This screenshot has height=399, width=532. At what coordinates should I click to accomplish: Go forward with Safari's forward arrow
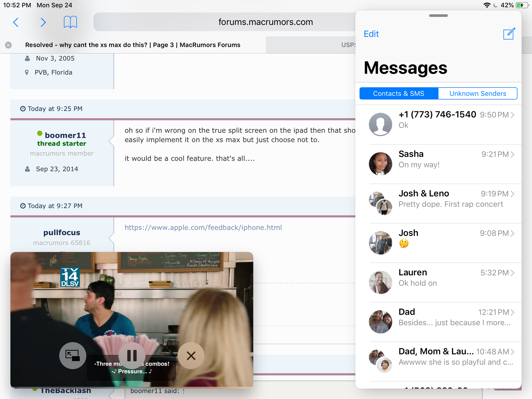(x=43, y=22)
